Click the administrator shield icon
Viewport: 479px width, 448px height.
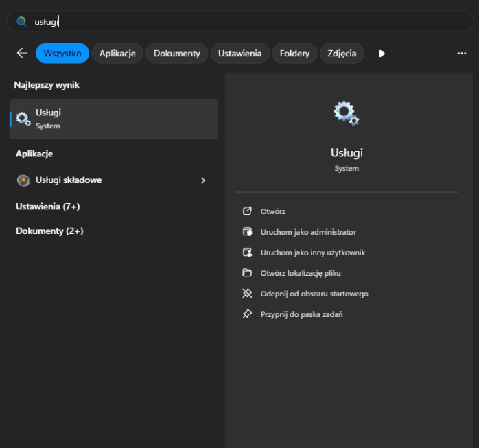(248, 232)
